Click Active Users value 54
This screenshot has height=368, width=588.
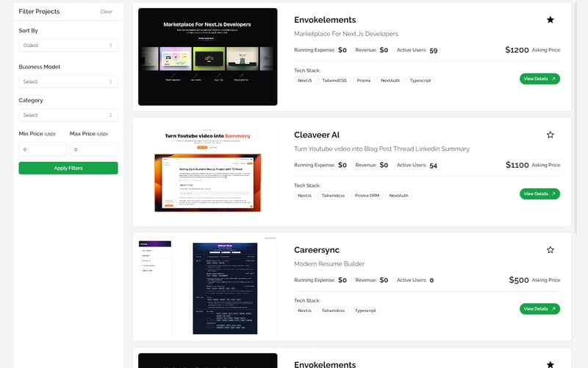click(433, 165)
